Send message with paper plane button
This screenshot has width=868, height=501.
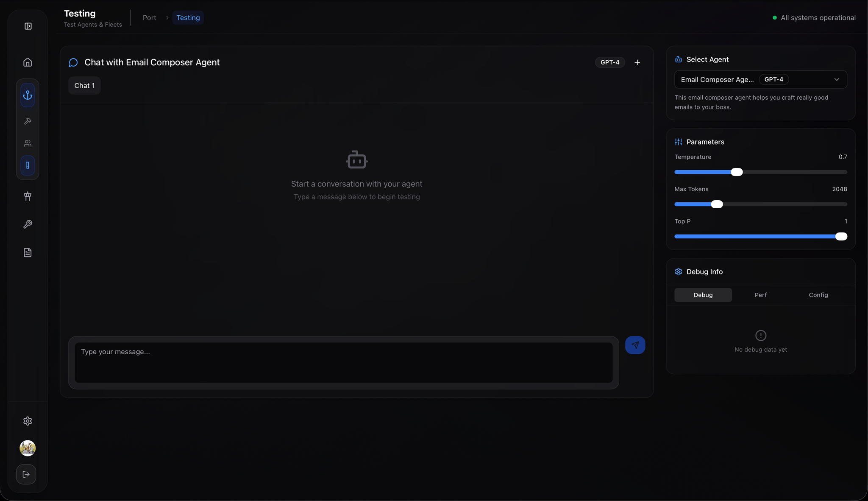pos(635,345)
